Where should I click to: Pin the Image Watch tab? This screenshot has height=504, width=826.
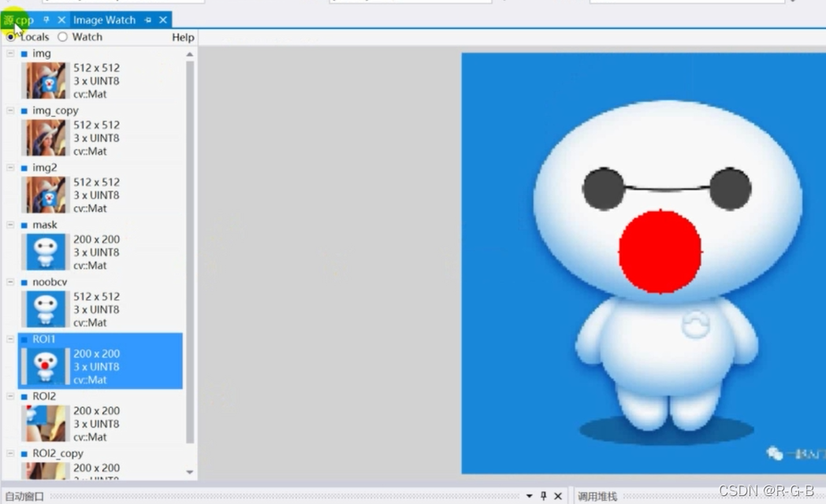coord(148,20)
